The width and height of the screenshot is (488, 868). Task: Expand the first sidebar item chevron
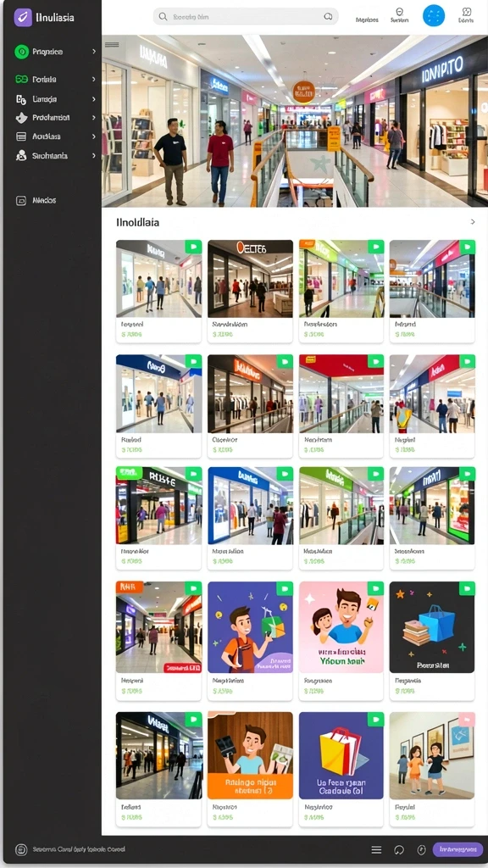94,52
